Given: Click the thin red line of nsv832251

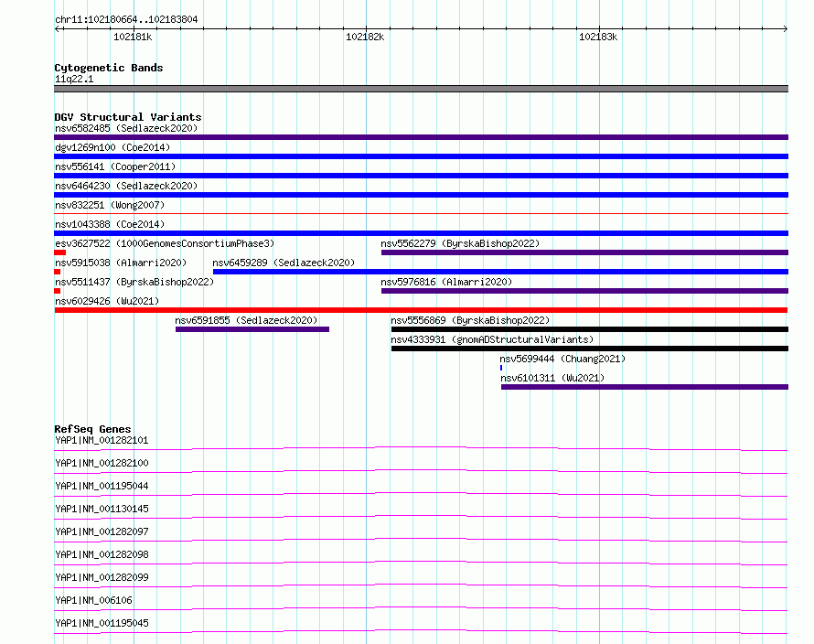Looking at the screenshot, I should point(421,213).
